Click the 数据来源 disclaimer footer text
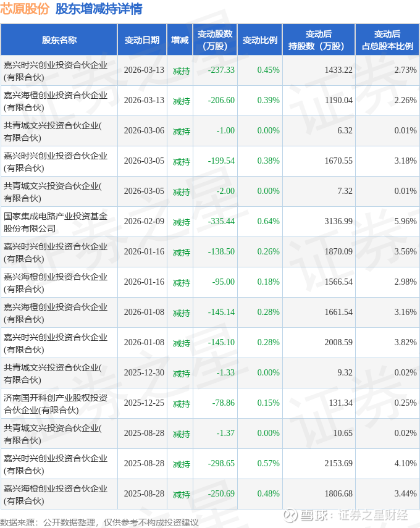 [99, 522]
